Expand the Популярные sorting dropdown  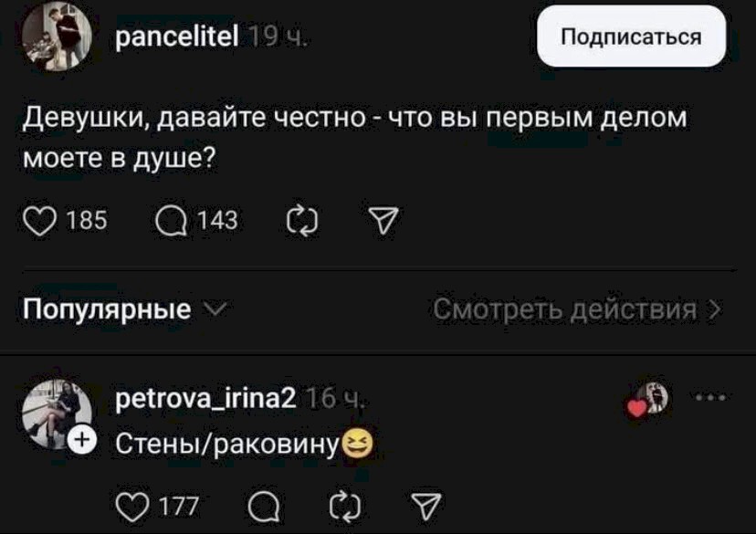tap(123, 309)
